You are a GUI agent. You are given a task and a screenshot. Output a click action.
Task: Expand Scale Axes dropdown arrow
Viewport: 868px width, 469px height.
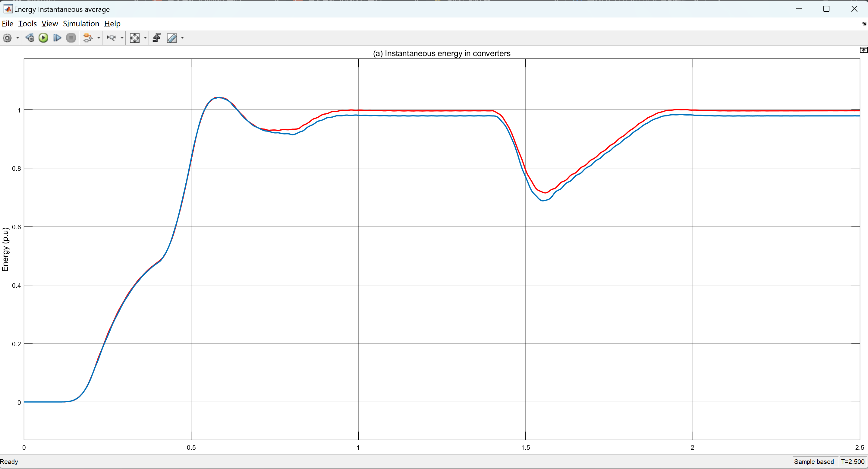tap(145, 38)
